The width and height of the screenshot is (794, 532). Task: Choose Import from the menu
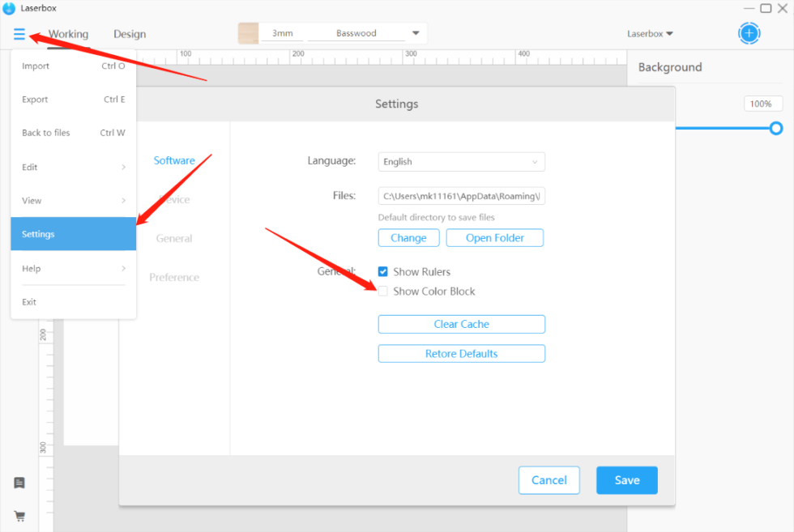click(74, 66)
